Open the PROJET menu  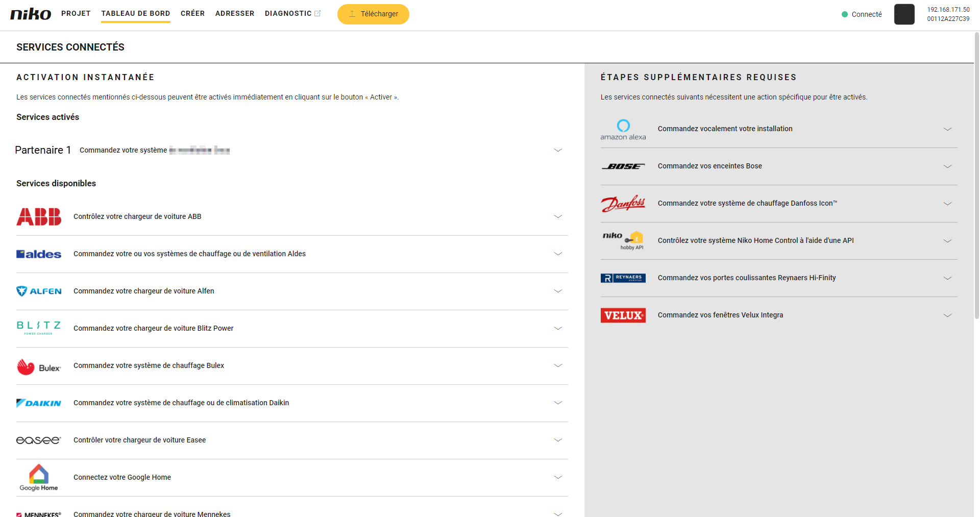[x=76, y=13]
